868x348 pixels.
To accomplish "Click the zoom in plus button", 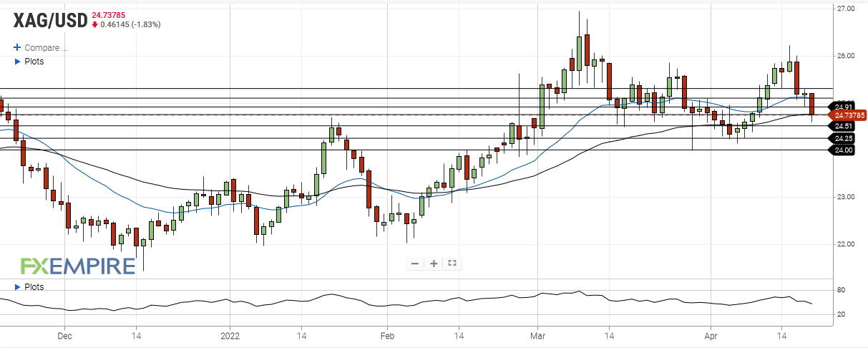I will tap(434, 264).
